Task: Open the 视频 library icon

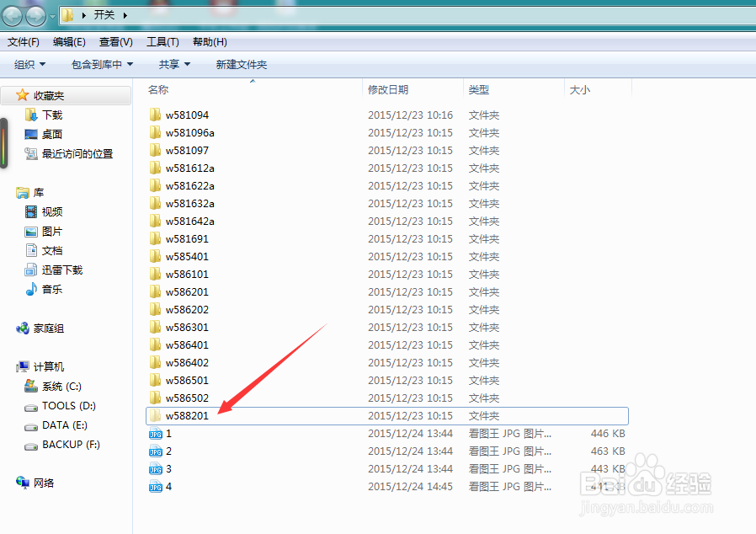Action: pos(31,211)
